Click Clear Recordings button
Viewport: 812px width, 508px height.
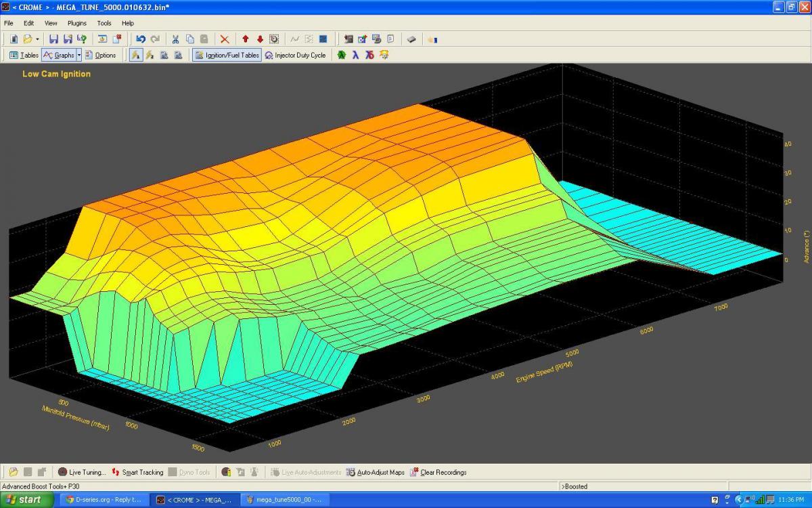click(x=438, y=472)
